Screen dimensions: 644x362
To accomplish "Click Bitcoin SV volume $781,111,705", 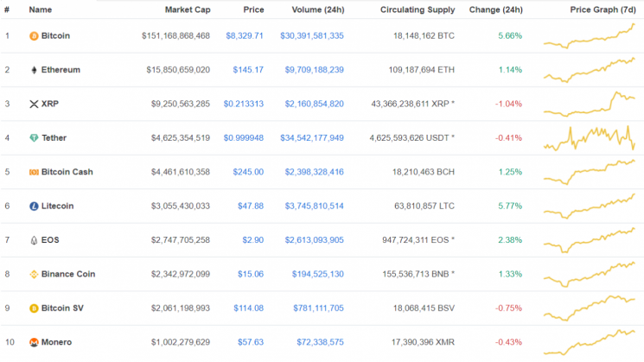I will coord(319,308).
